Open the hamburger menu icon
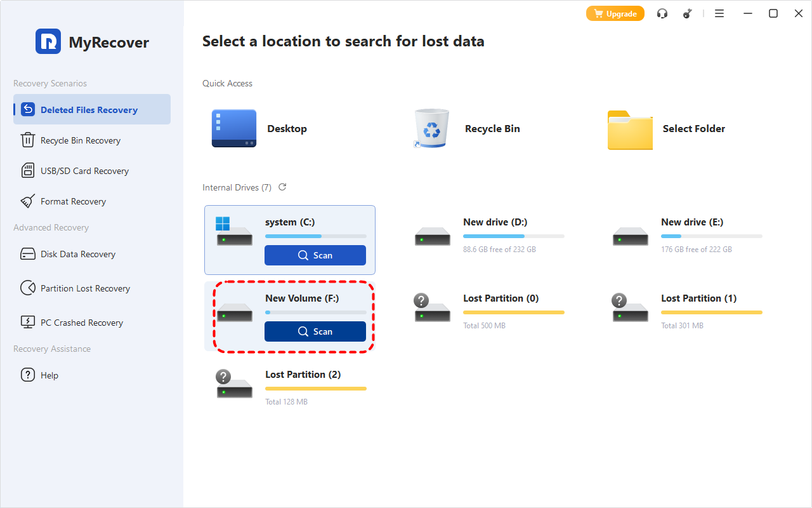This screenshot has height=508, width=812. coord(719,13)
